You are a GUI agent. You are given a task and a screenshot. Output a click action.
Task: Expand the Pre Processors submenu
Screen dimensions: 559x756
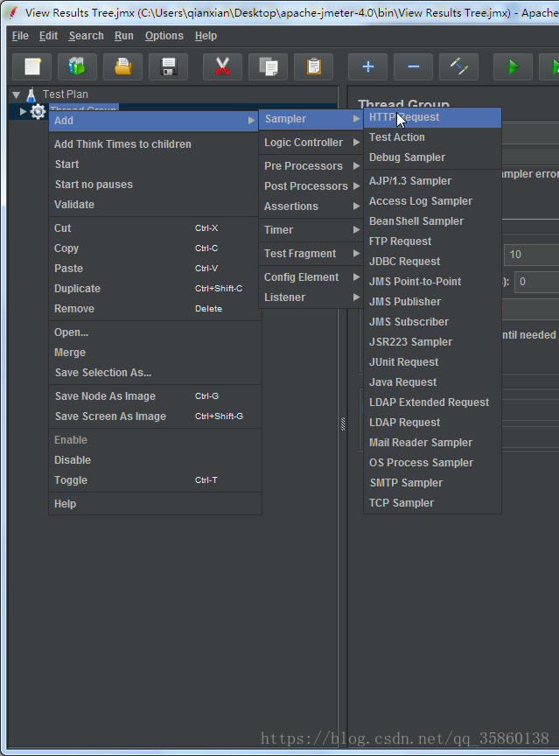[311, 166]
